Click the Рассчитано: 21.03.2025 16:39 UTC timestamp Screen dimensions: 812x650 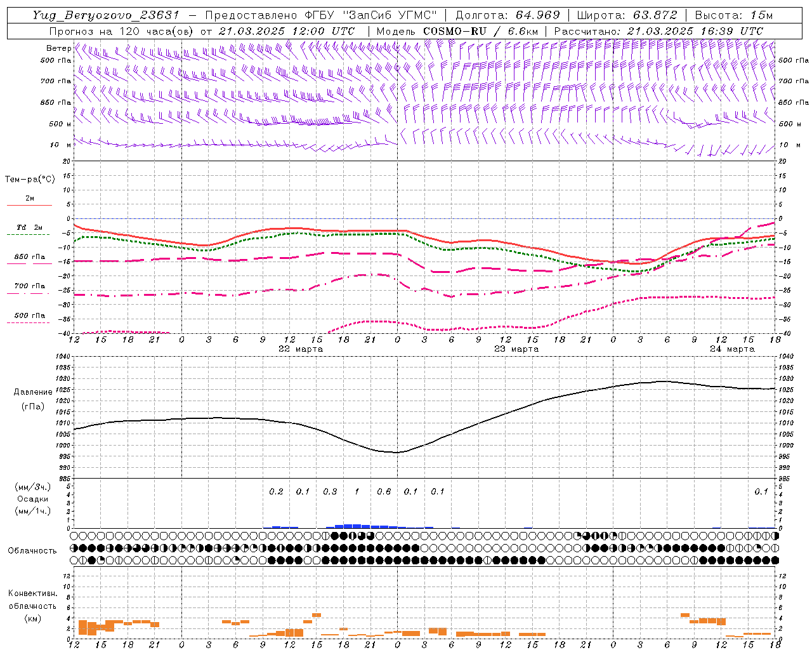point(658,30)
